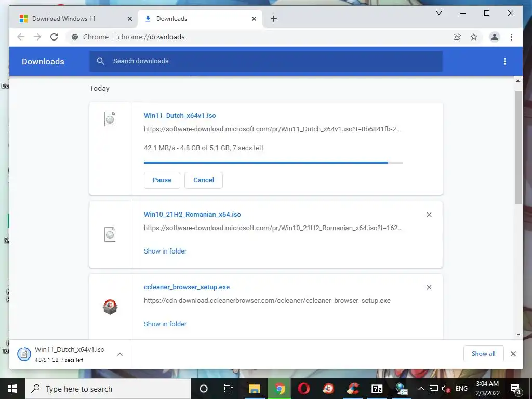This screenshot has height=399, width=532.
Task: Click the globe network tool taskbar icon
Action: point(402,389)
